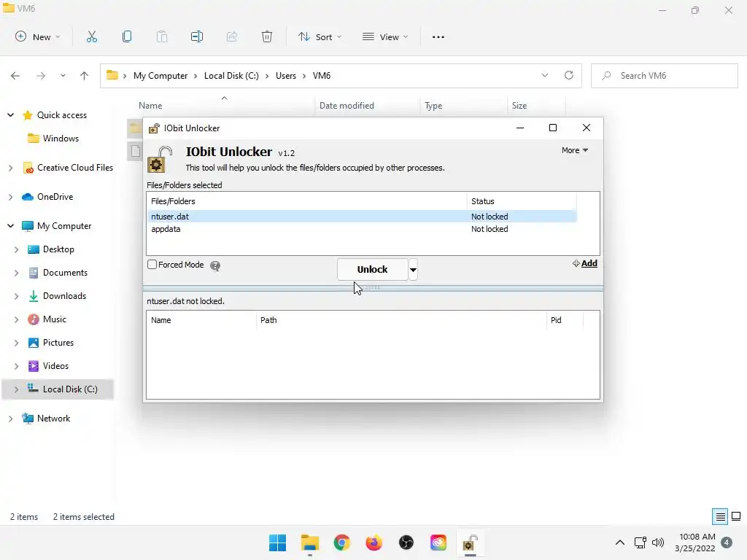747x560 pixels.
Task: Click the Paste clipboard icon in Explorer toolbar
Action: 162,36
